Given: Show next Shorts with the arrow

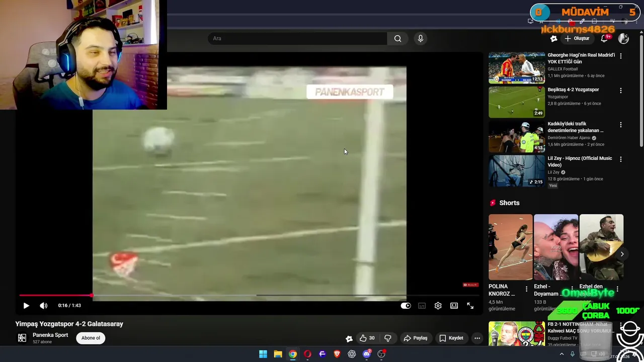Looking at the screenshot, I should tap(622, 254).
